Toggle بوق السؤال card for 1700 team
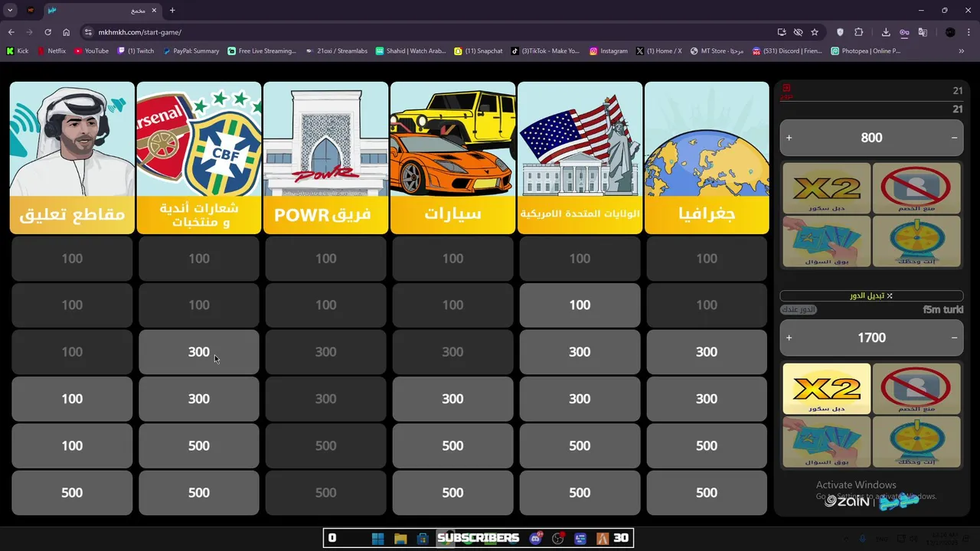This screenshot has height=551, width=980. 826,442
